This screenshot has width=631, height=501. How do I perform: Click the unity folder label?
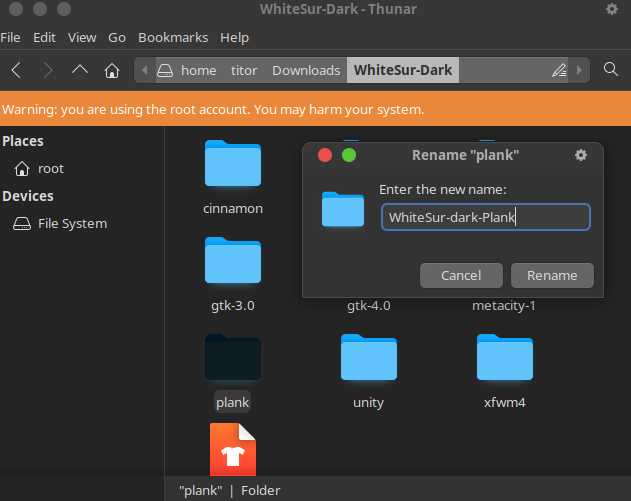(x=369, y=402)
